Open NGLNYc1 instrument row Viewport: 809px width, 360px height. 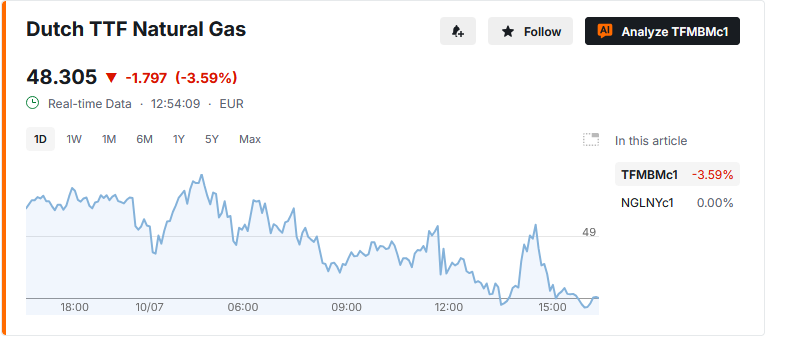(x=677, y=203)
